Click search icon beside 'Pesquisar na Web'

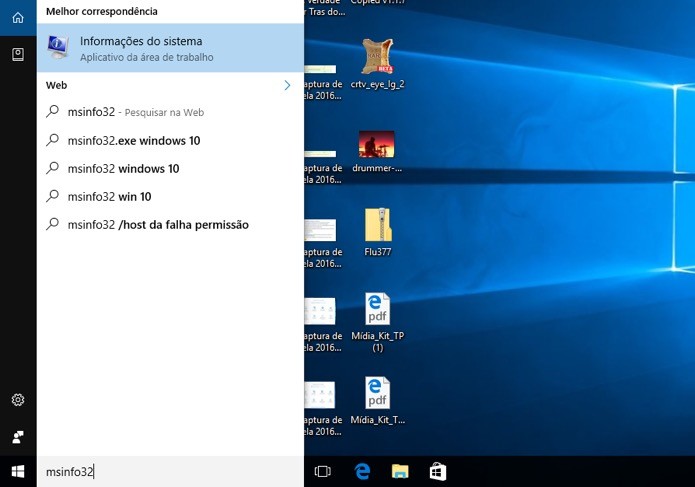click(52, 111)
